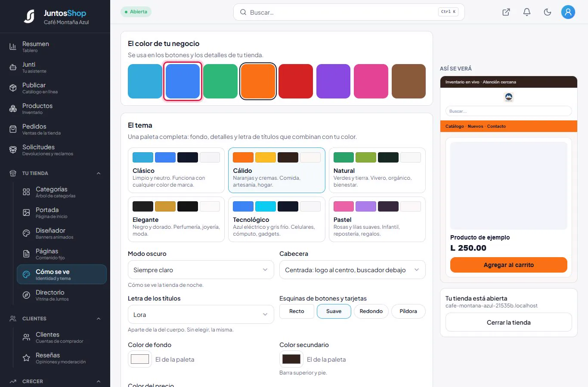This screenshot has height=387, width=588.
Task: Open the Color de fondo swatch
Action: (x=140, y=359)
